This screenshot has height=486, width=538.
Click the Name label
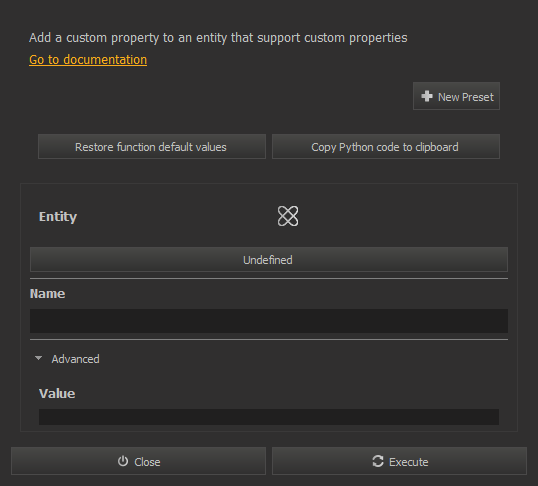(x=47, y=294)
